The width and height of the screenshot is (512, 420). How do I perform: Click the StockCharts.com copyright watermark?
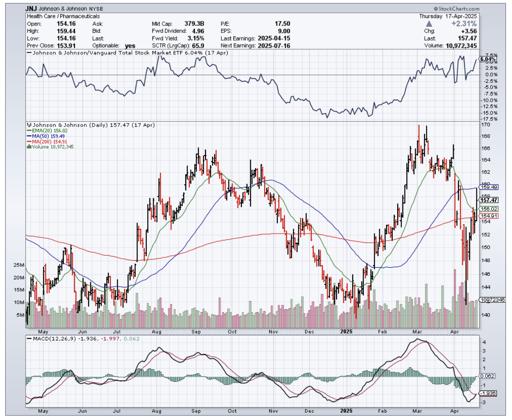coord(457,9)
